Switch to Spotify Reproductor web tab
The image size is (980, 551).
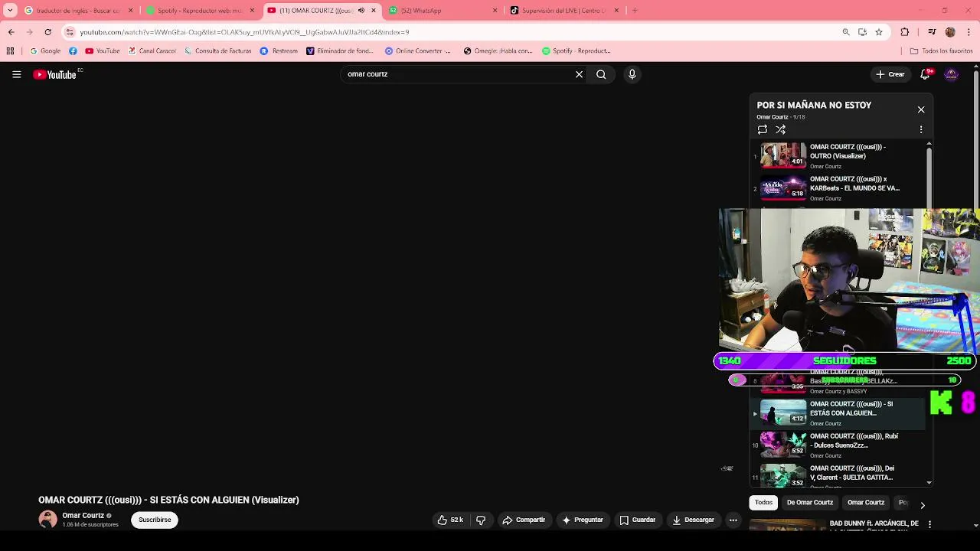coord(201,11)
